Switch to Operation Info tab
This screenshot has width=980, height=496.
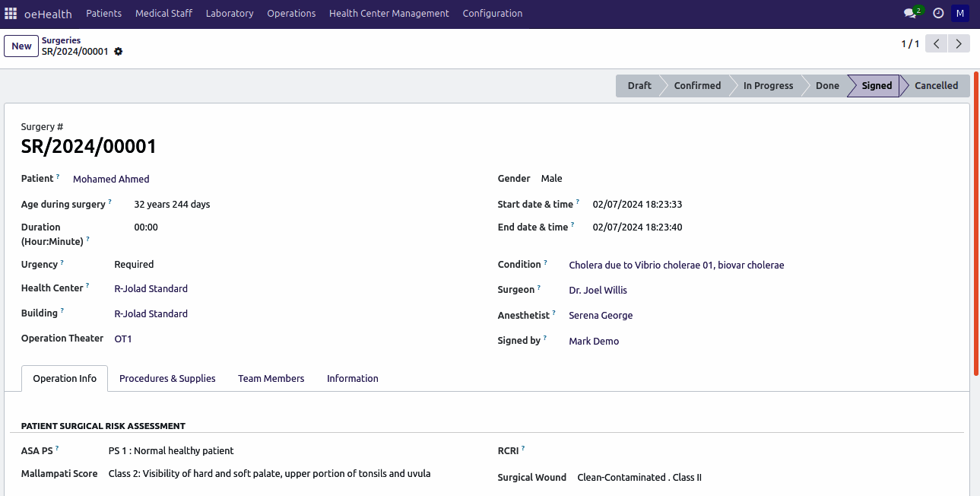point(65,379)
